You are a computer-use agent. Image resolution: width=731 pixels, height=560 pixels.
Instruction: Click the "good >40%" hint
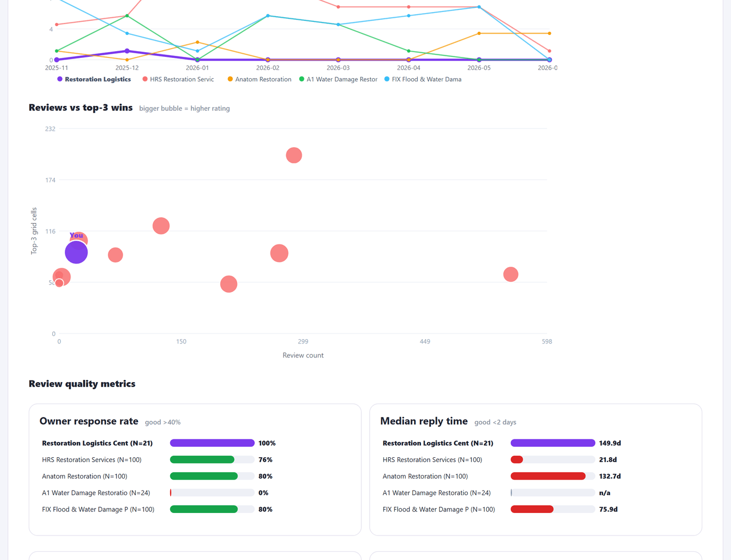(163, 422)
